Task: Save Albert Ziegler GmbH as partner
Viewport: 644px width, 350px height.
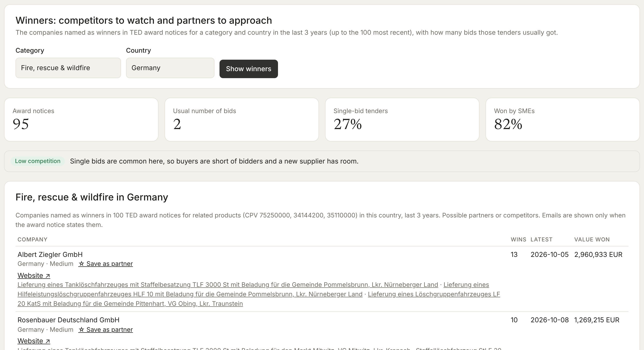Action: [x=105, y=264]
